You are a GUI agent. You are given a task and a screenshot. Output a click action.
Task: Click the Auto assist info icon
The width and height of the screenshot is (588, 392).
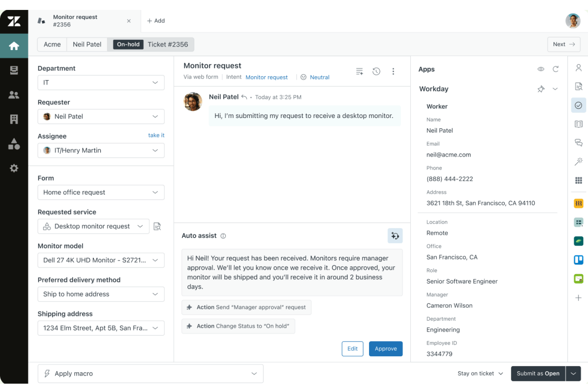[223, 236]
